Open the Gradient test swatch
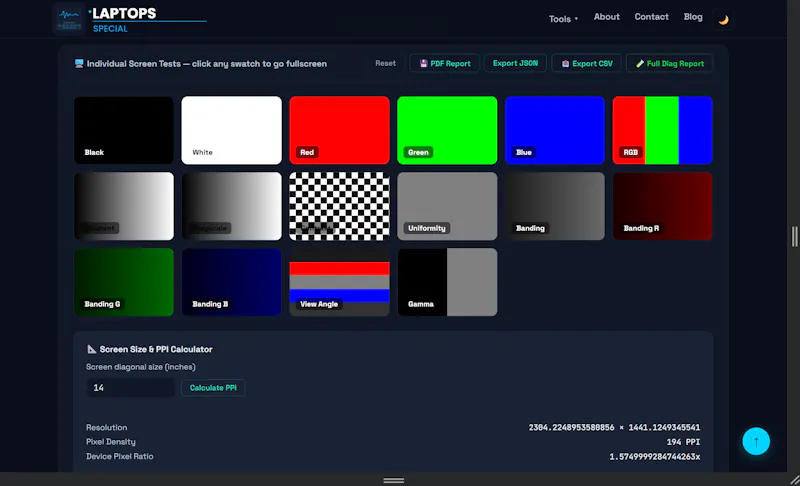This screenshot has height=486, width=800. click(124, 206)
